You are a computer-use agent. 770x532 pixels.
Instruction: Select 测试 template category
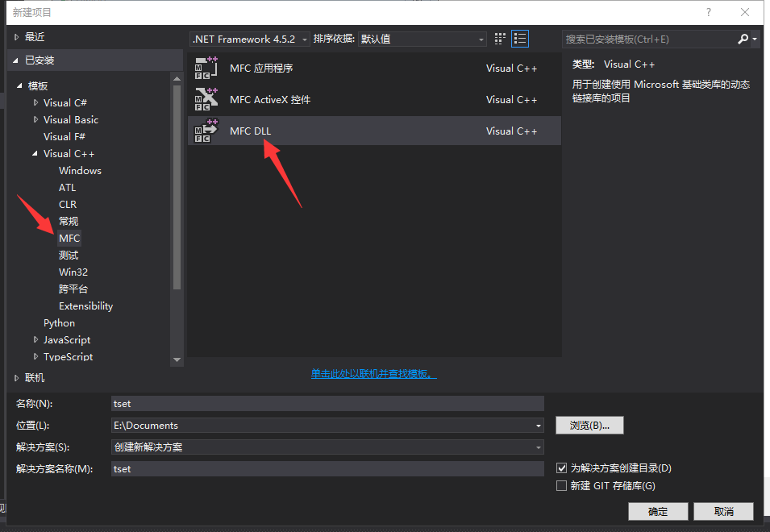pos(69,256)
